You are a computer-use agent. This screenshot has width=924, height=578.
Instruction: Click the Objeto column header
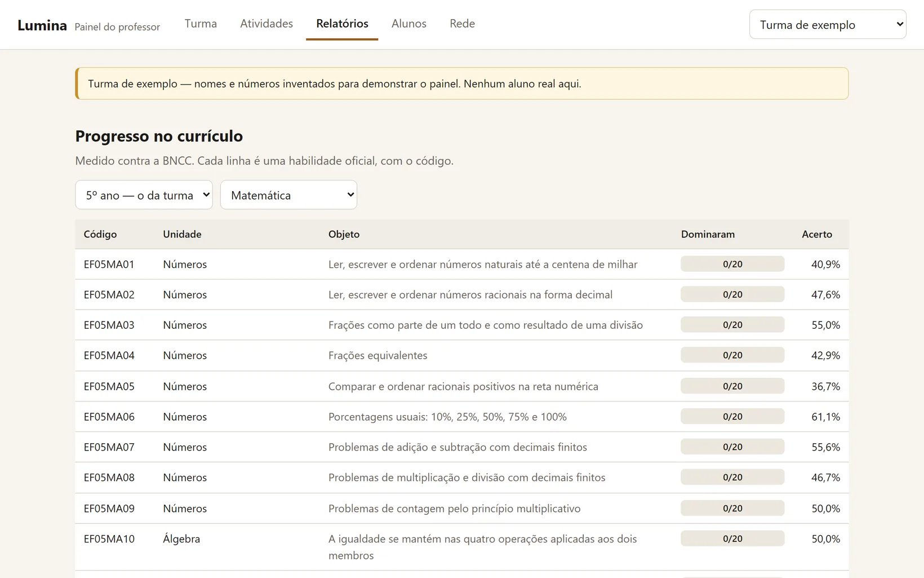pos(344,234)
